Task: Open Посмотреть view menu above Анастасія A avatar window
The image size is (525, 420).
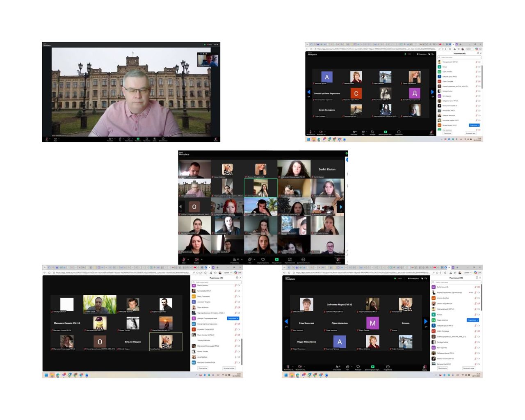Action: (422, 54)
